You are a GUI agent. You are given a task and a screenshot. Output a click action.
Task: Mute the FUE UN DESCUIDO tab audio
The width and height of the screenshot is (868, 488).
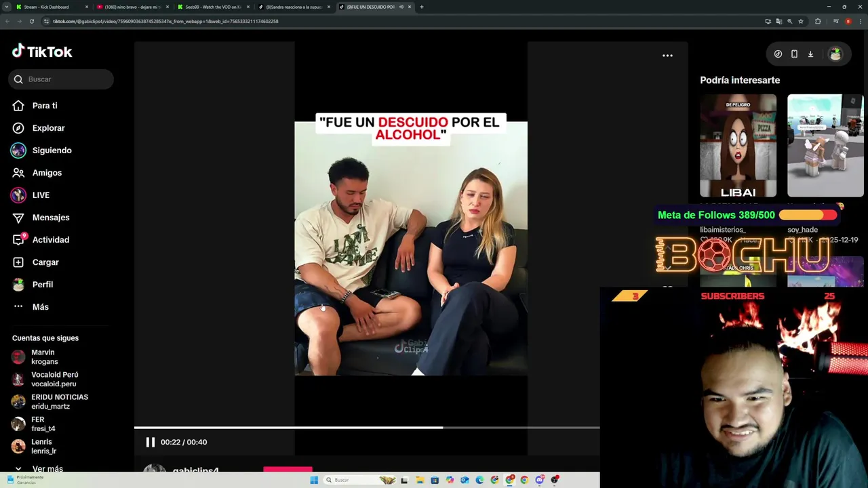(x=401, y=7)
